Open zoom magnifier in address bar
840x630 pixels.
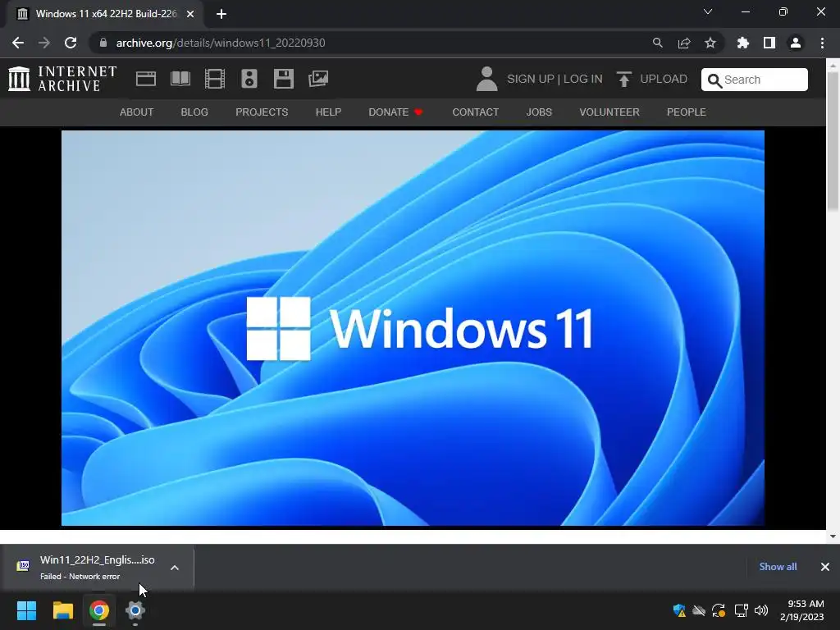pos(657,43)
